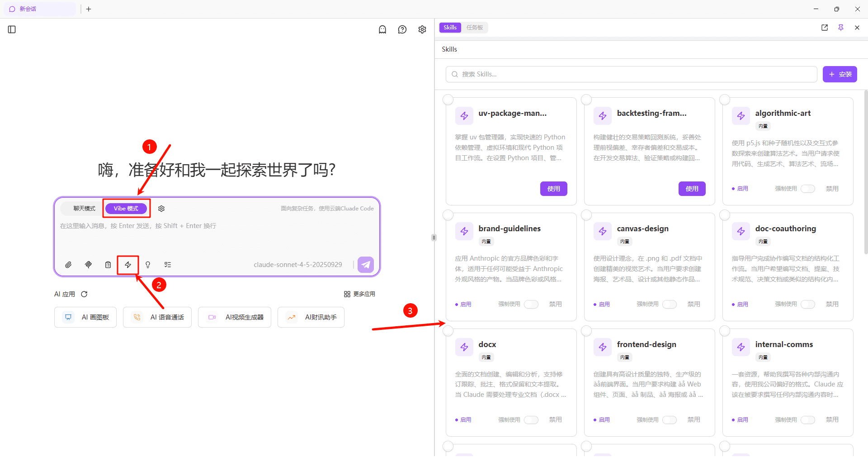Open settings via the header gear icon

422,29
